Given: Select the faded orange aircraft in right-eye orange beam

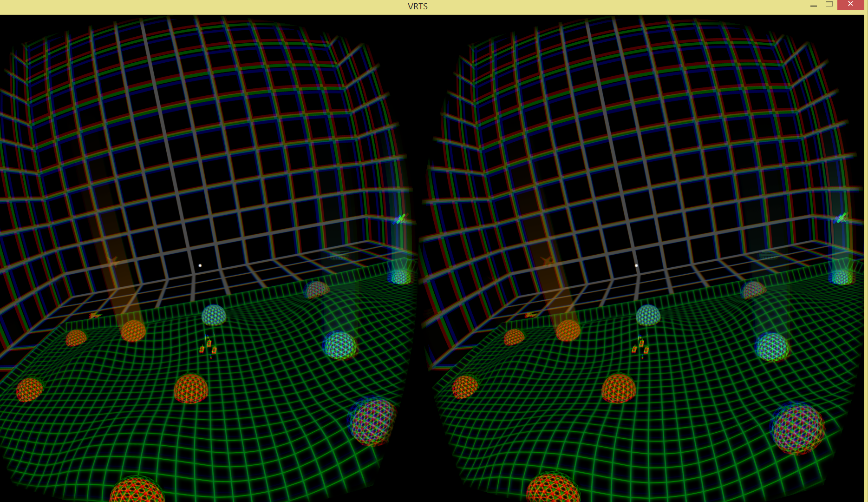Looking at the screenshot, I should click(x=548, y=261).
